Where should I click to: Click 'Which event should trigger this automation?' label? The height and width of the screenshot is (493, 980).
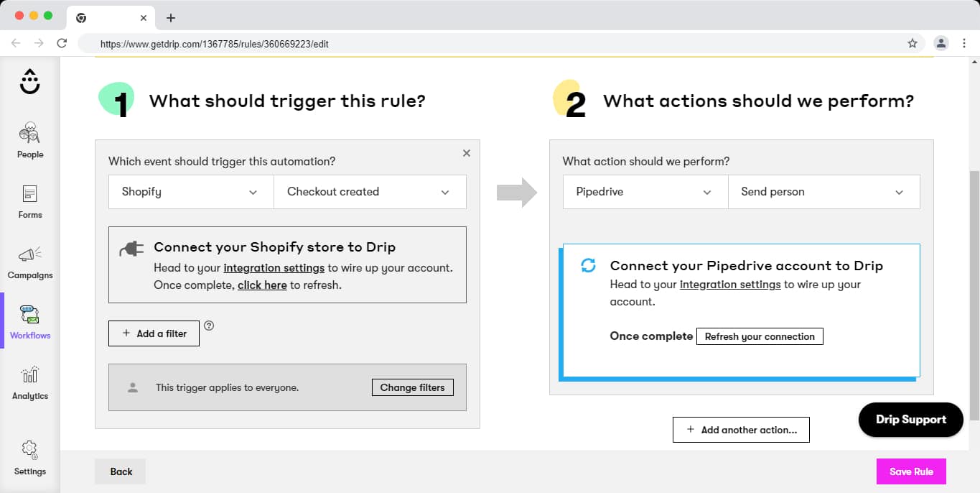pos(222,162)
